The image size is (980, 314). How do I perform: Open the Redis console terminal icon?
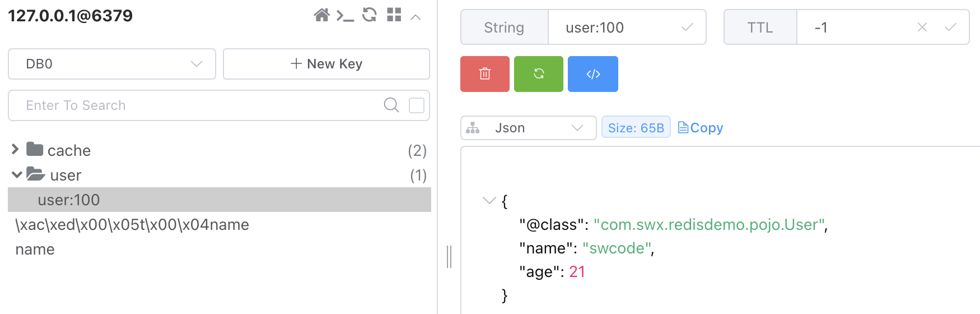coord(345,16)
